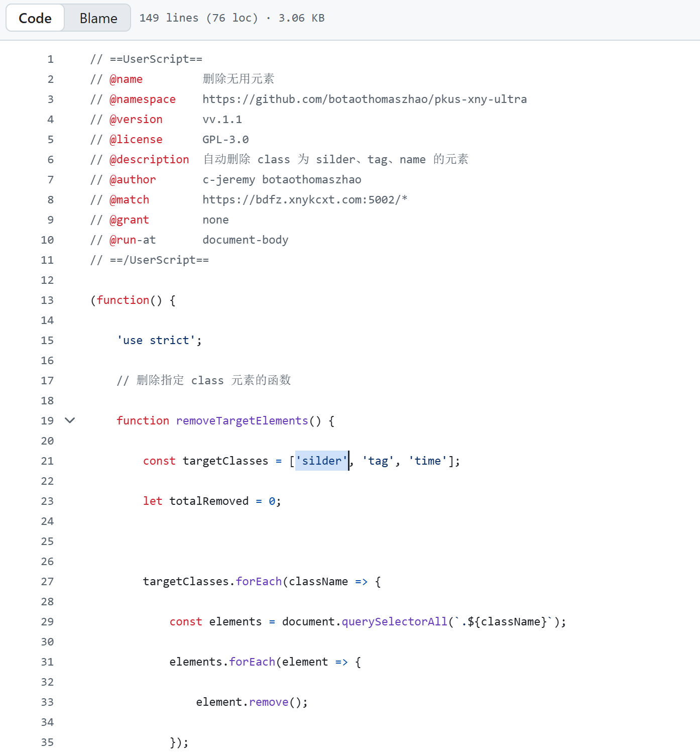Click line number 35

tap(47, 742)
